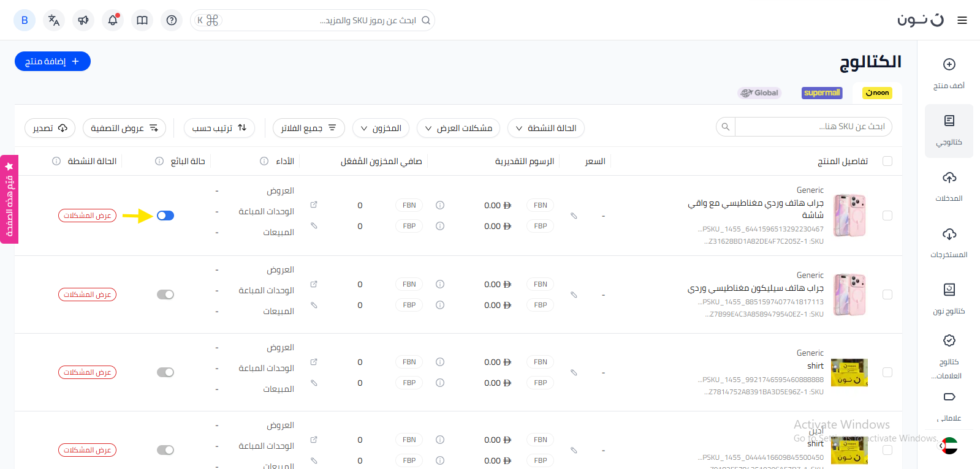Toggle seller status switch for first product

165,216
